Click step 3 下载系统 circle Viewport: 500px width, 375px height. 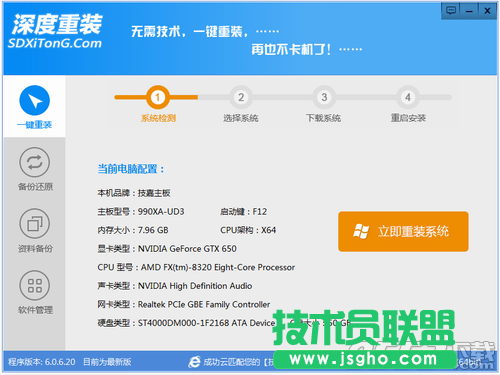324,97
